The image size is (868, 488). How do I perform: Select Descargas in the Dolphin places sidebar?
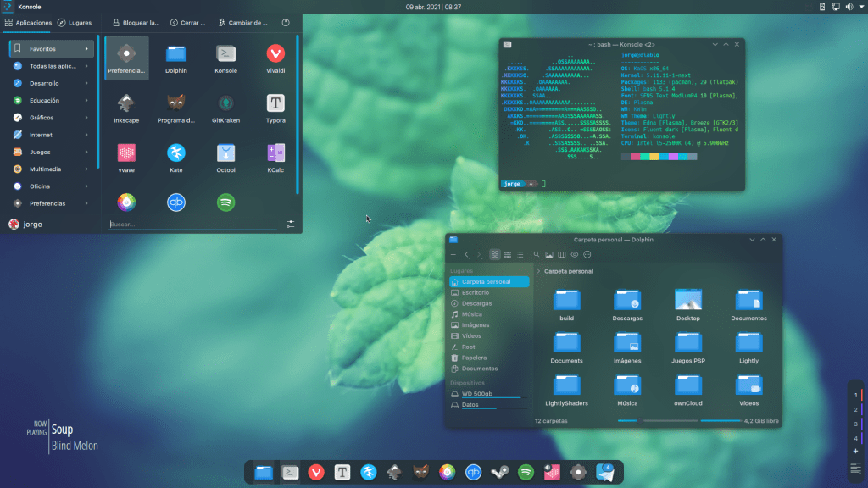pos(477,303)
